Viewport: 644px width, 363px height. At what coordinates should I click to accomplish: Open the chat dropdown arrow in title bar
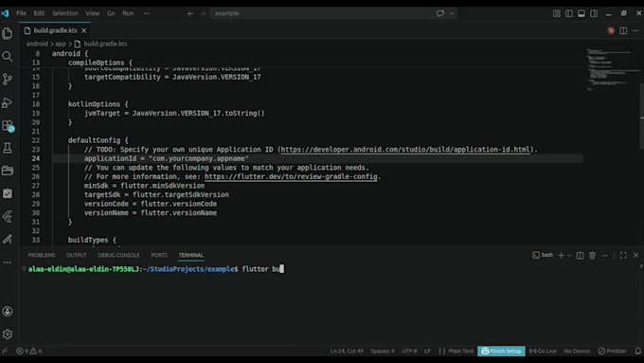click(452, 13)
